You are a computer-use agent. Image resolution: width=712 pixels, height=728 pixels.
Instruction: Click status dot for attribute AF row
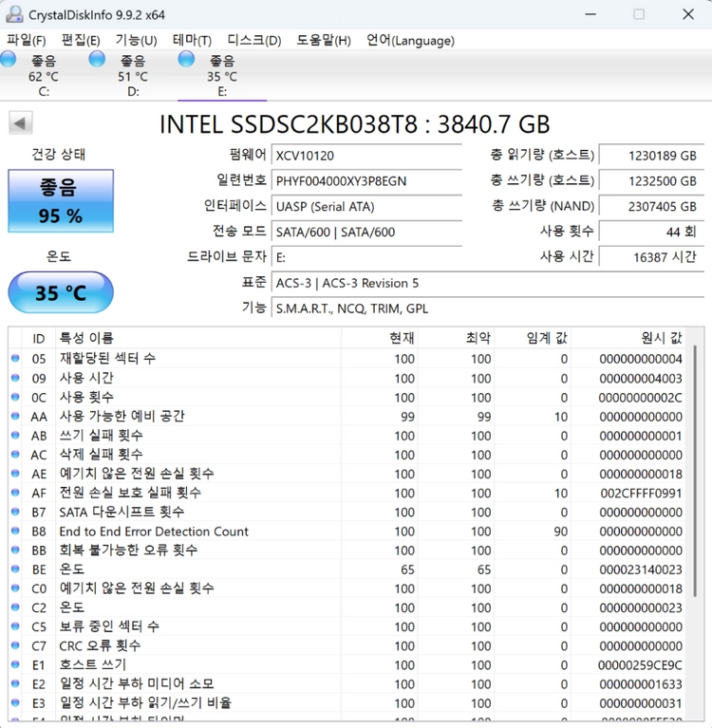point(15,493)
